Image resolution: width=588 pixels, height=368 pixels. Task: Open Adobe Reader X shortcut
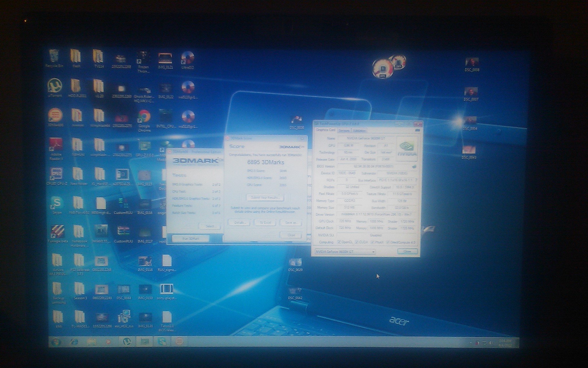pyautogui.click(x=56, y=149)
